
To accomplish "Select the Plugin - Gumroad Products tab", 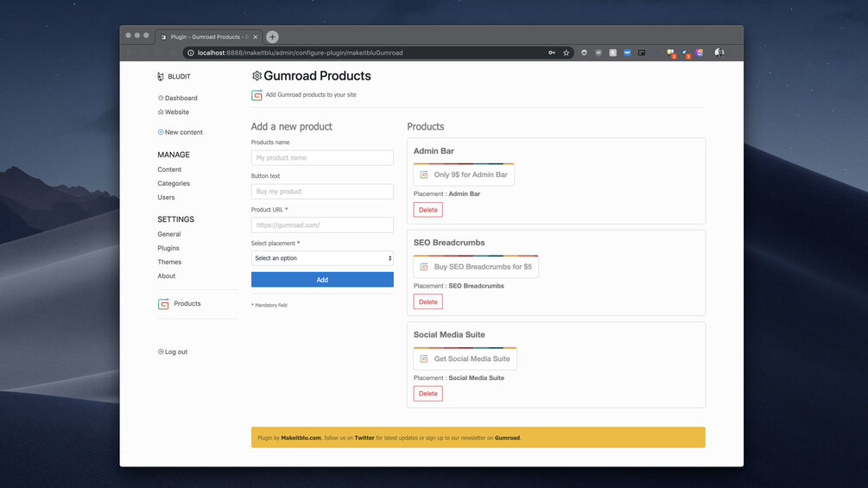I will click(209, 36).
